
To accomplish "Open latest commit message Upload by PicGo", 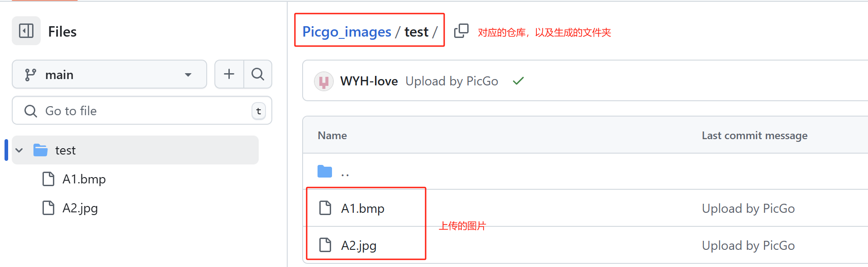I will (x=451, y=81).
